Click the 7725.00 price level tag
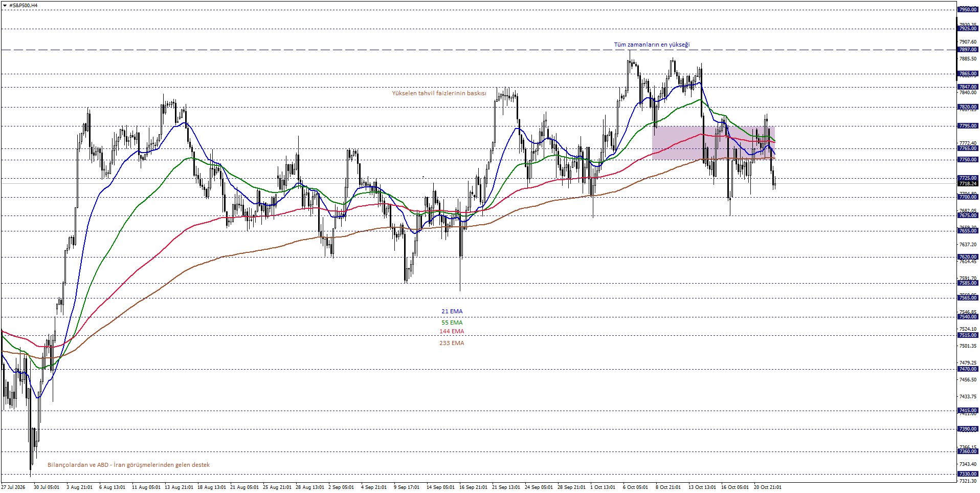Viewport: 980px width, 493px height. click(968, 178)
